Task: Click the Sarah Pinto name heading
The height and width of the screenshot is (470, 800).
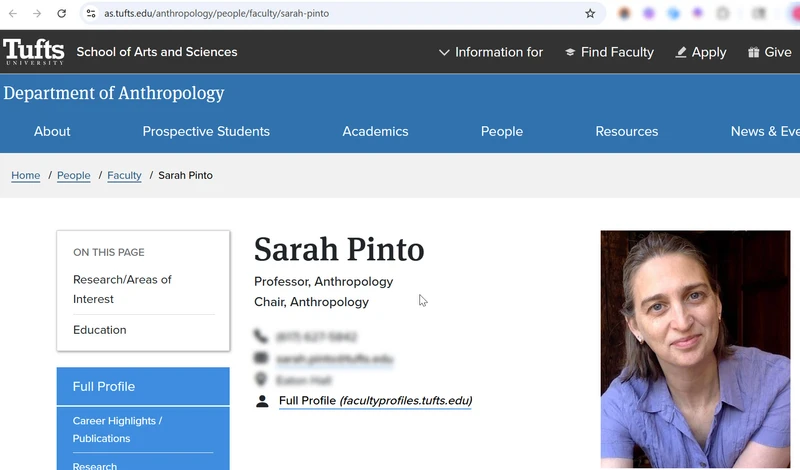Action: click(339, 250)
